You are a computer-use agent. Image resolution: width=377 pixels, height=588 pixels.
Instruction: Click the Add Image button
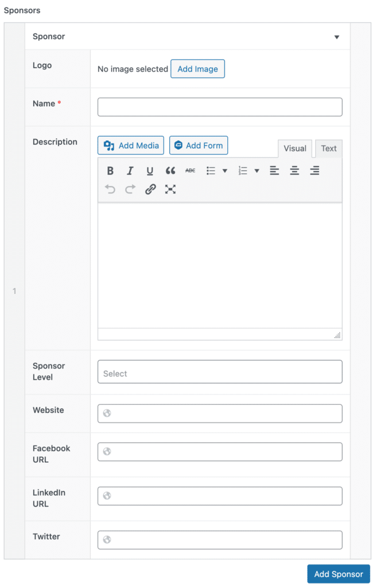[x=197, y=69]
